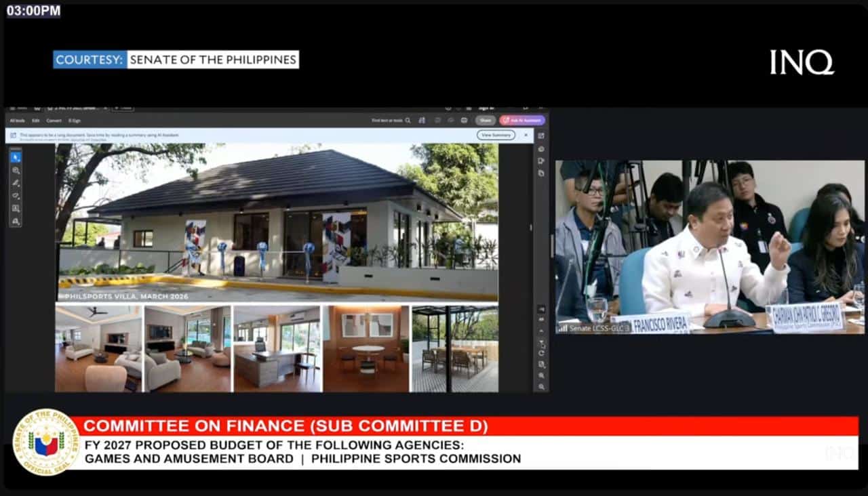Click the save icon beside the search field
The width and height of the screenshot is (868, 496).
tap(422, 120)
